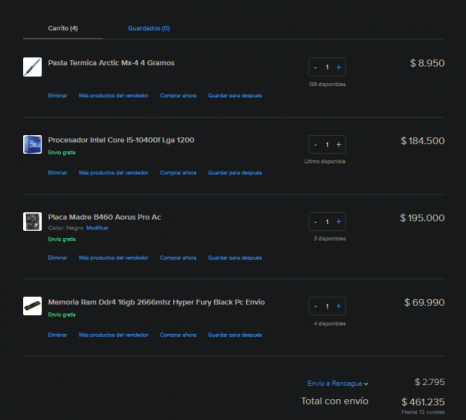Click Guardar para después for Procesador Intel
The width and height of the screenshot is (466, 420).
click(235, 173)
